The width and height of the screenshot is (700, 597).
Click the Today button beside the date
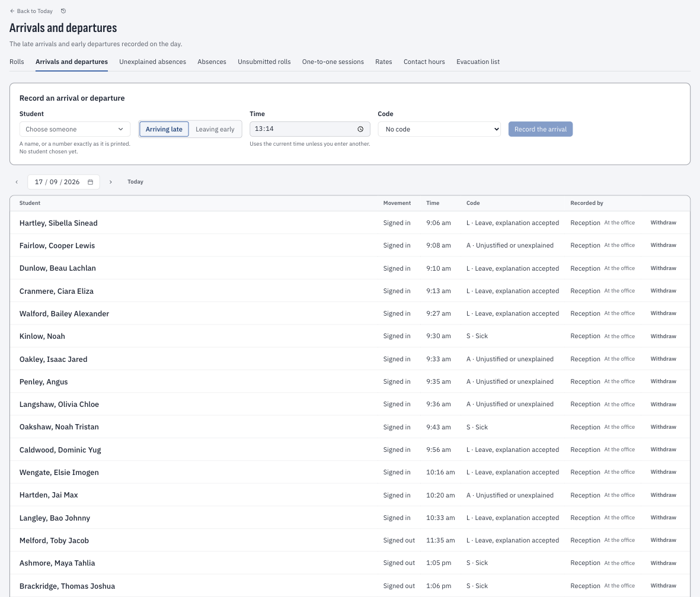135,182
